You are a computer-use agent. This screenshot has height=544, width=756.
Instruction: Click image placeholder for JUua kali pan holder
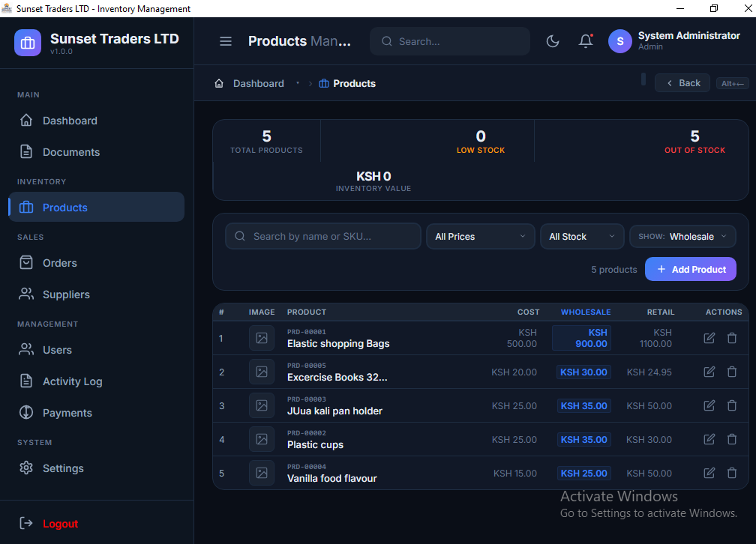pyautogui.click(x=262, y=405)
